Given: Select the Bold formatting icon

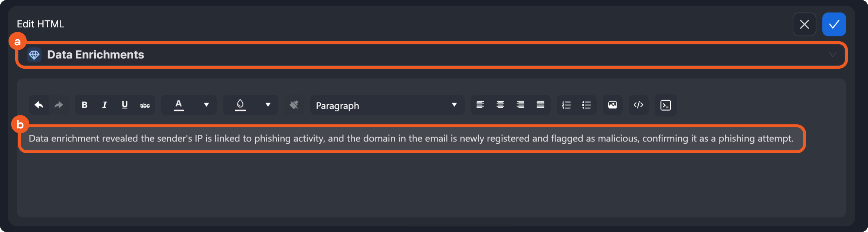Looking at the screenshot, I should [x=85, y=105].
